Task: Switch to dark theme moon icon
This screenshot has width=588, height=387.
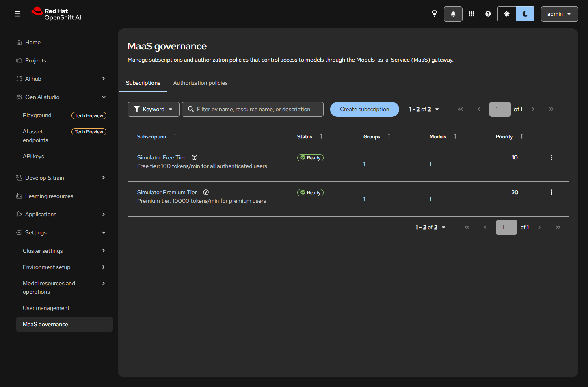Action: point(525,14)
